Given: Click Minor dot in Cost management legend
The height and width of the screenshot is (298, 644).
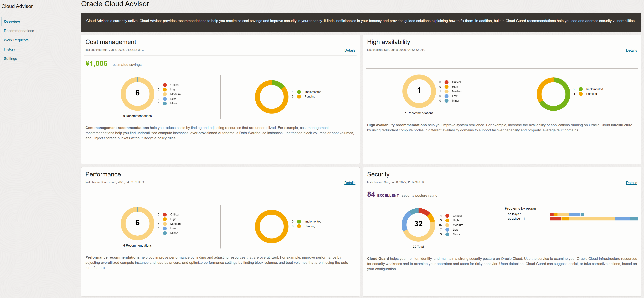Looking at the screenshot, I should point(165,103).
